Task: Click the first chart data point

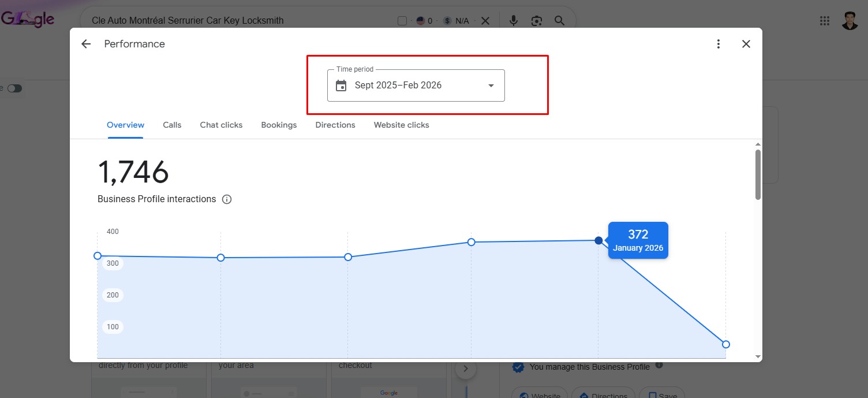Action: click(x=98, y=256)
